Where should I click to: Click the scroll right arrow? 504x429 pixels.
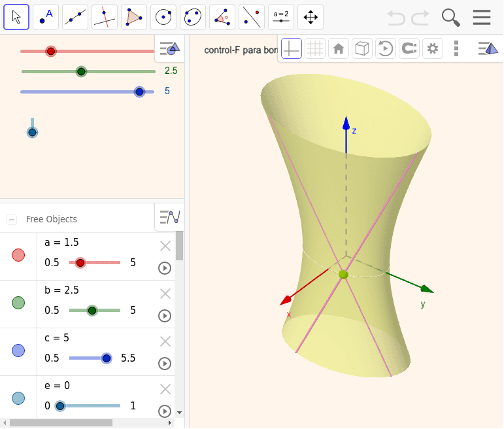point(170,422)
